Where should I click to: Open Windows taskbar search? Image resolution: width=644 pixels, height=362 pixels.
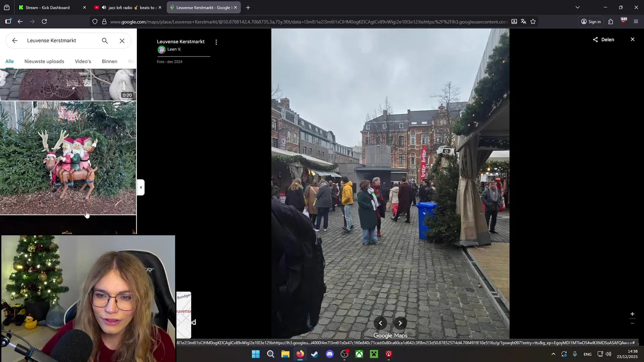click(x=271, y=354)
